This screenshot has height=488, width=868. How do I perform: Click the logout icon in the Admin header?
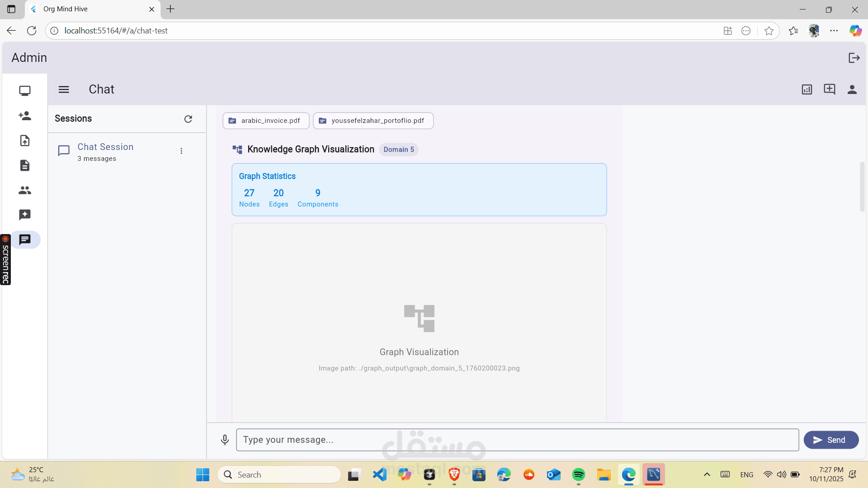(x=854, y=58)
